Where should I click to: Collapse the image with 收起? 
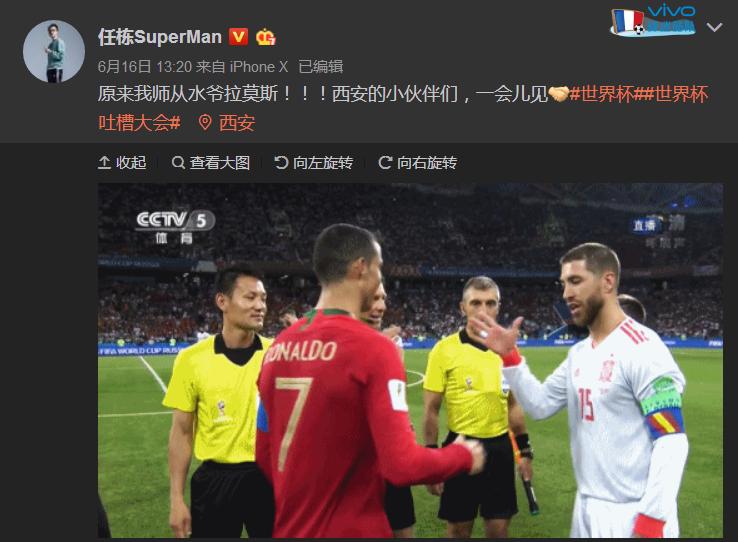[122, 163]
